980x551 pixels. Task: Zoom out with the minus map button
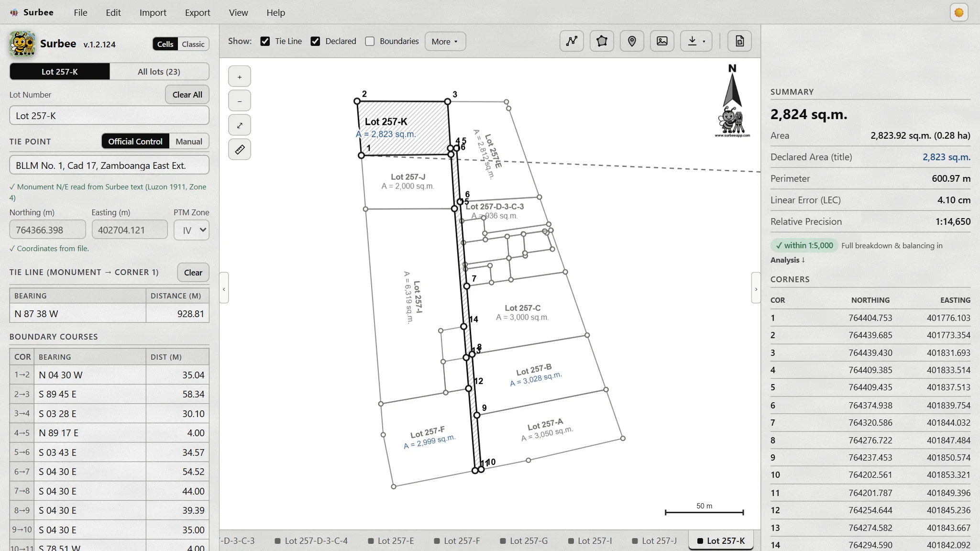pos(240,101)
